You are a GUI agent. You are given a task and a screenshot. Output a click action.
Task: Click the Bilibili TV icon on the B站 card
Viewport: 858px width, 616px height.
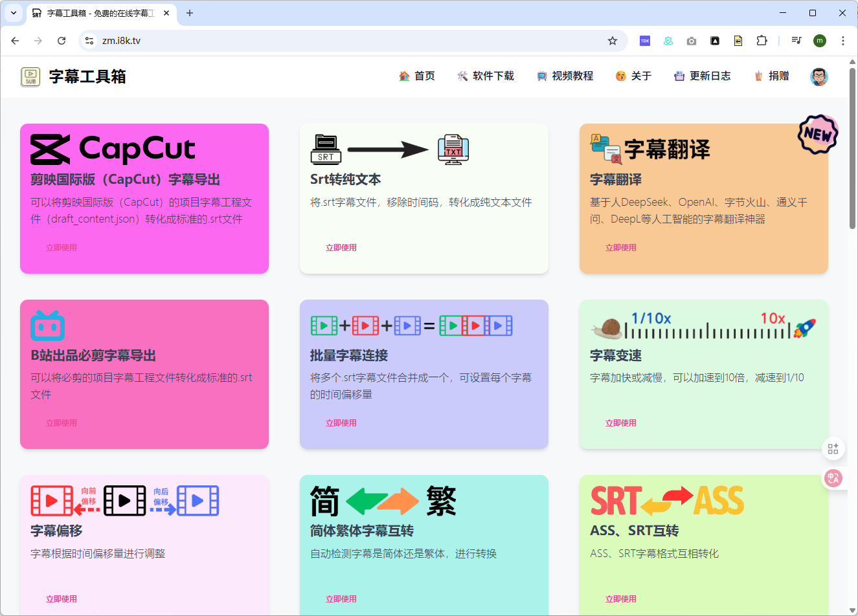(x=47, y=325)
